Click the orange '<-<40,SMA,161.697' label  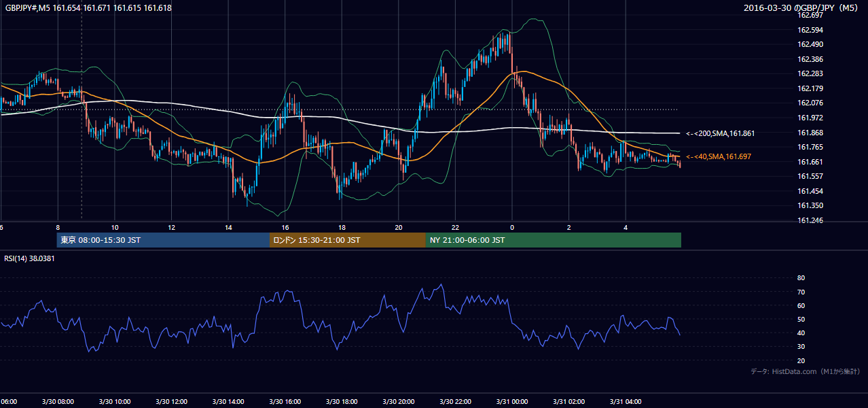click(719, 156)
